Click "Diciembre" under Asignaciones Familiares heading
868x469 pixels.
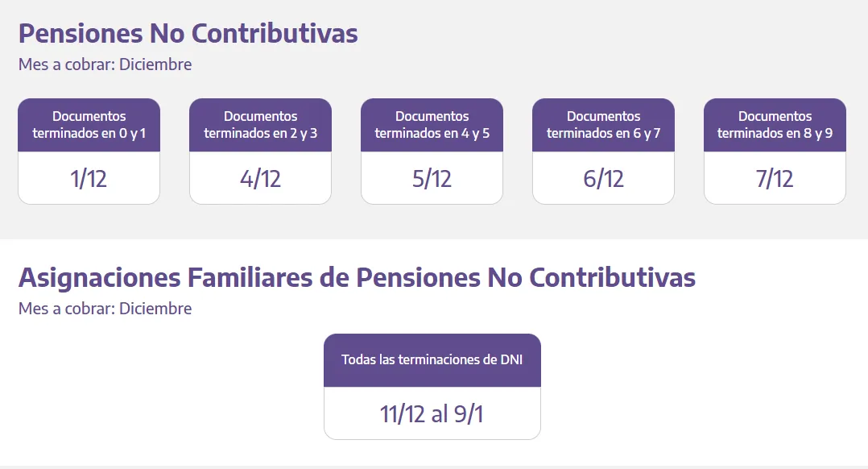(x=155, y=309)
